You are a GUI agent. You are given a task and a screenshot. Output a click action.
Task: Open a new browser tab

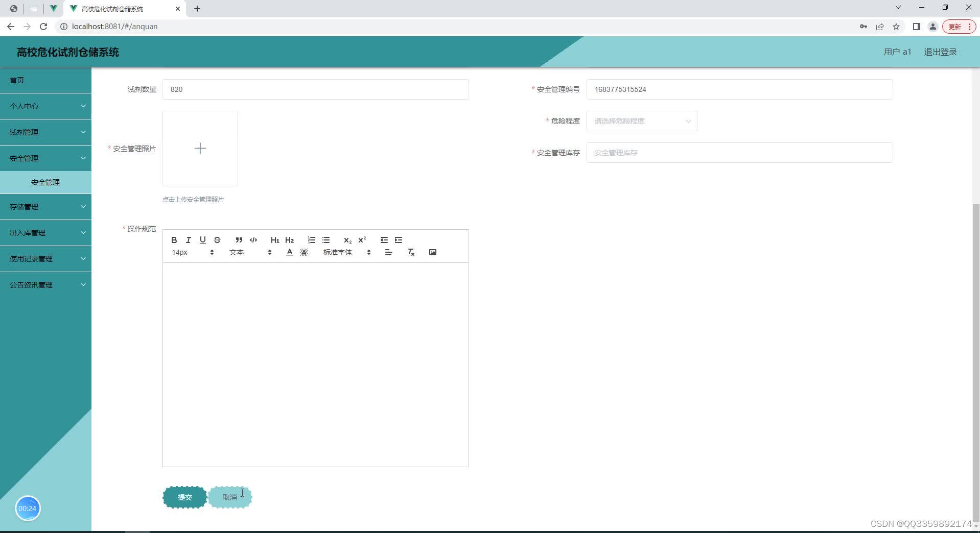pos(197,9)
